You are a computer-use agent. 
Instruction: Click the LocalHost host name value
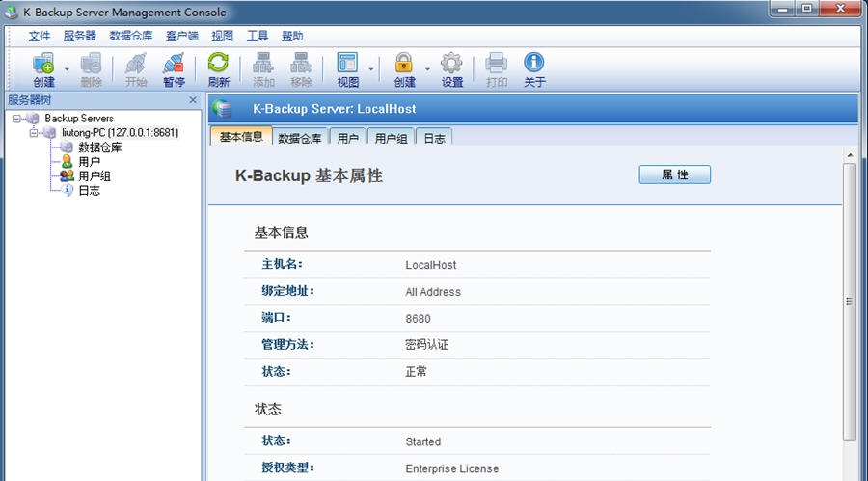click(431, 265)
